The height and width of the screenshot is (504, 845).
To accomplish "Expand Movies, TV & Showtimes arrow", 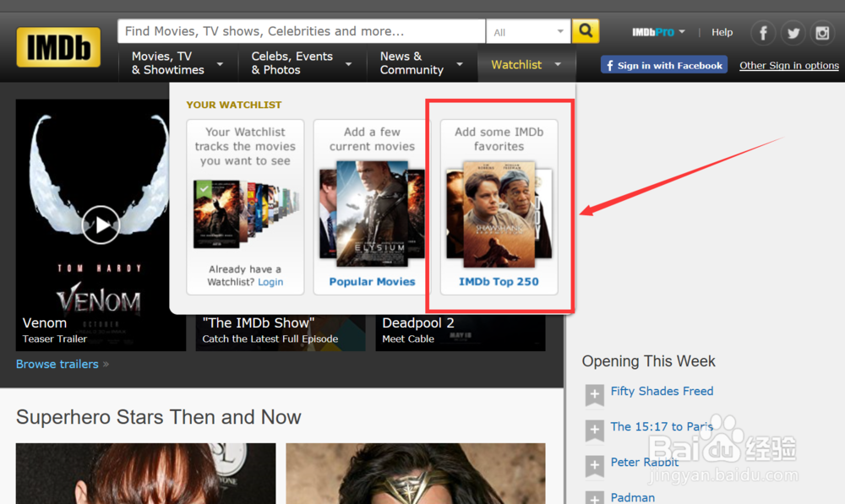I will 220,64.
